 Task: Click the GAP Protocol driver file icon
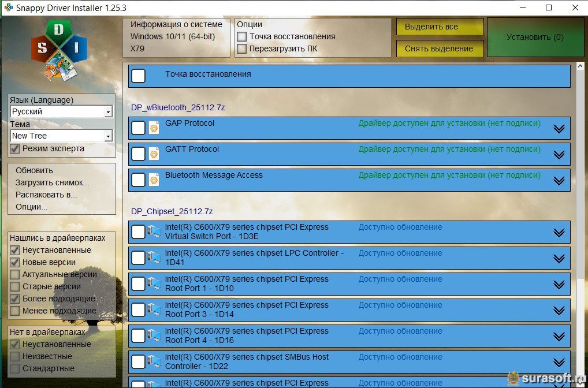pos(154,128)
